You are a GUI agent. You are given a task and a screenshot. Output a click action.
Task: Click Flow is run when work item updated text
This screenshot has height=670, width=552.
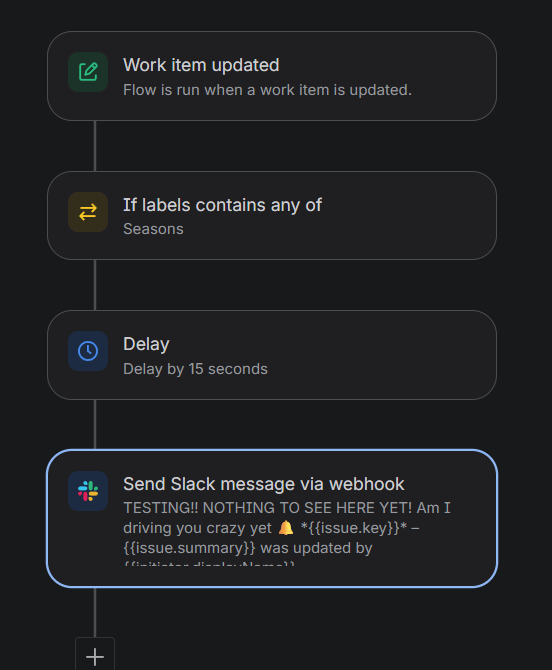(267, 90)
